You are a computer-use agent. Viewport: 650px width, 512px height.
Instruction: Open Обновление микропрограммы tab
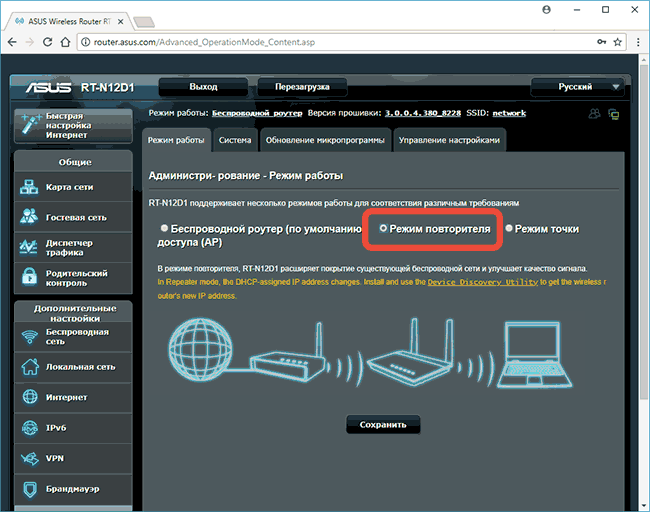click(325, 140)
